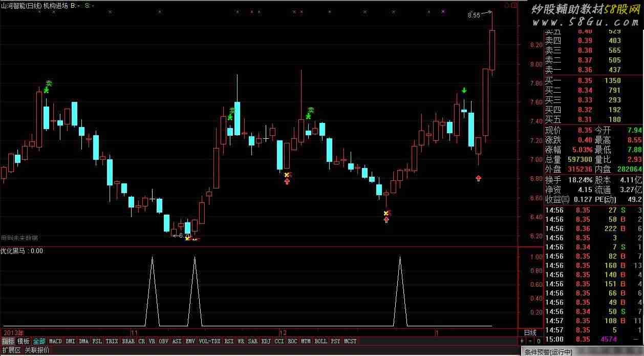Open the 关联报价 panel
Screen dimensions: 644x356
[37, 350]
